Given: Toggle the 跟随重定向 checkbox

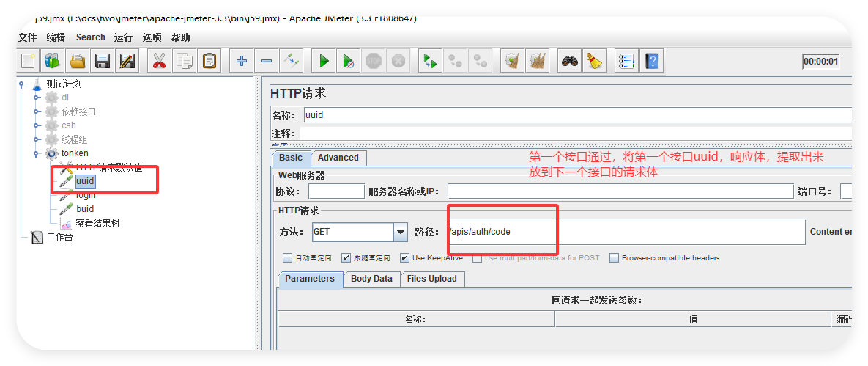Looking at the screenshot, I should [x=346, y=258].
